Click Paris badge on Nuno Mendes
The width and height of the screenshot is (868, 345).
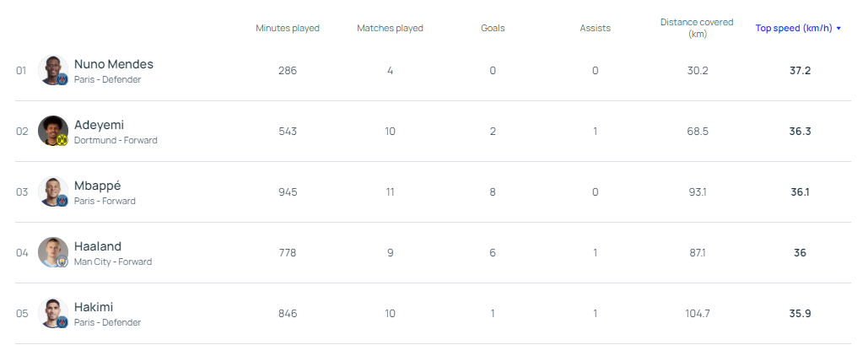tap(62, 79)
